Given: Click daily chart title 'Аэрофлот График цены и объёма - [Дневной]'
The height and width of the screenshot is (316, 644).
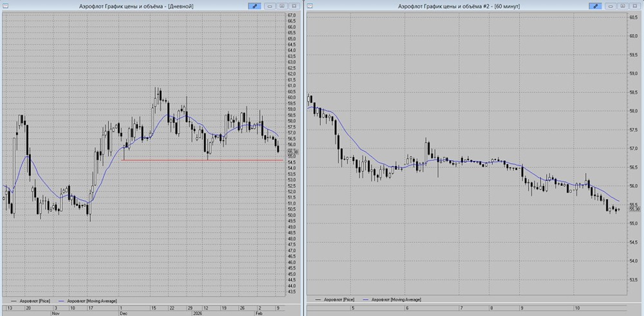Looking at the screenshot, I should 136,6.
